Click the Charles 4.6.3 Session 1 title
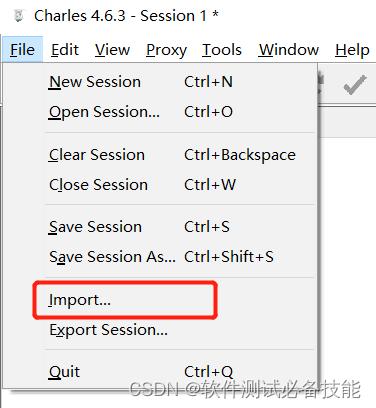 coord(126,16)
